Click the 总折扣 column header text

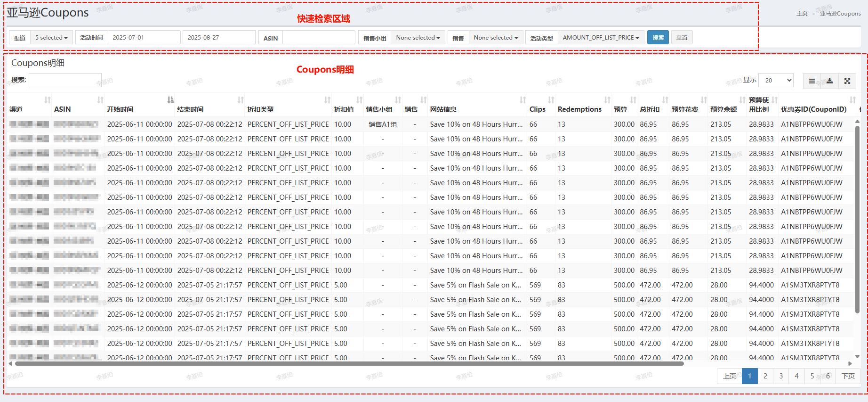click(650, 109)
